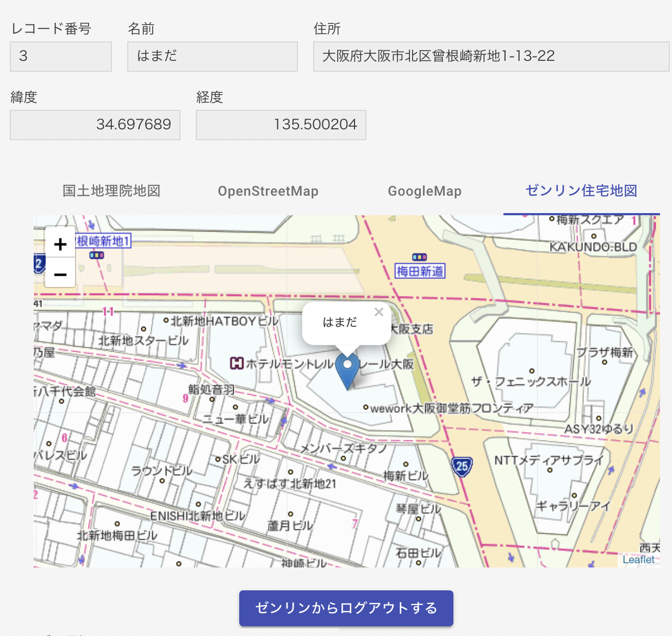
Task: Click the 北新地梅田ビル map label
Action: point(117,535)
